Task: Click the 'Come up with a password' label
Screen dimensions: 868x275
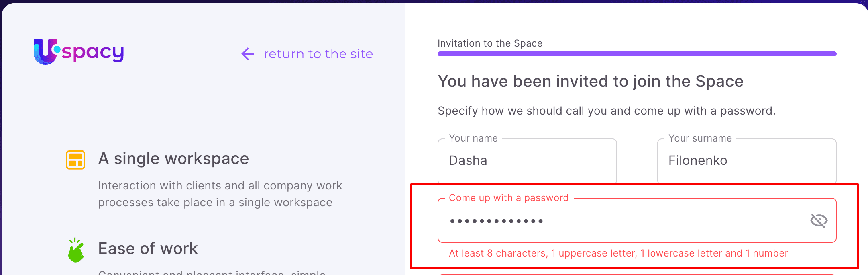Action: tap(509, 198)
